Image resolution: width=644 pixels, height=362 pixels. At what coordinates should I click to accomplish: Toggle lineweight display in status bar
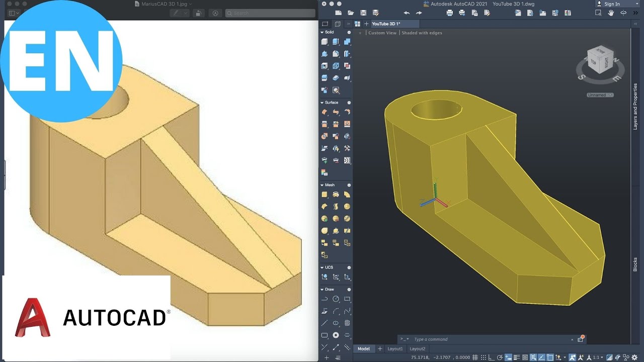tap(517, 357)
